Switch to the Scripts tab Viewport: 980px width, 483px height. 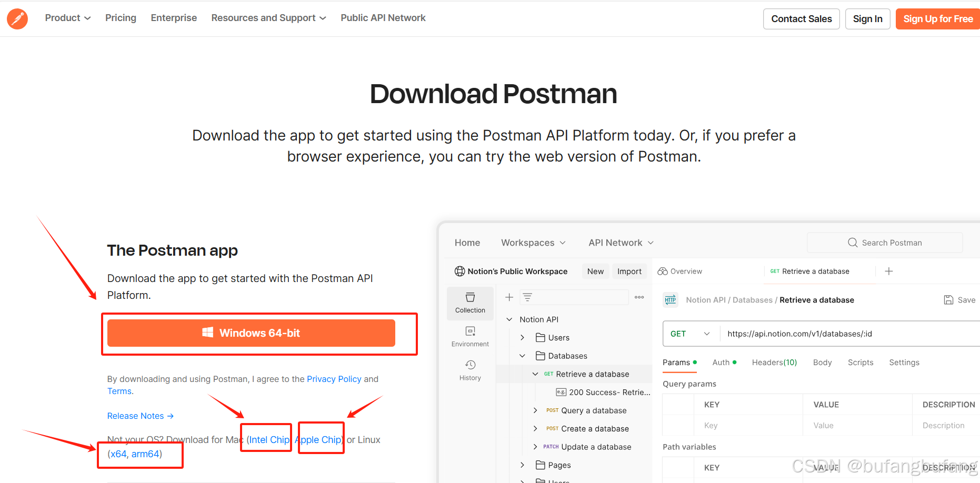point(861,362)
